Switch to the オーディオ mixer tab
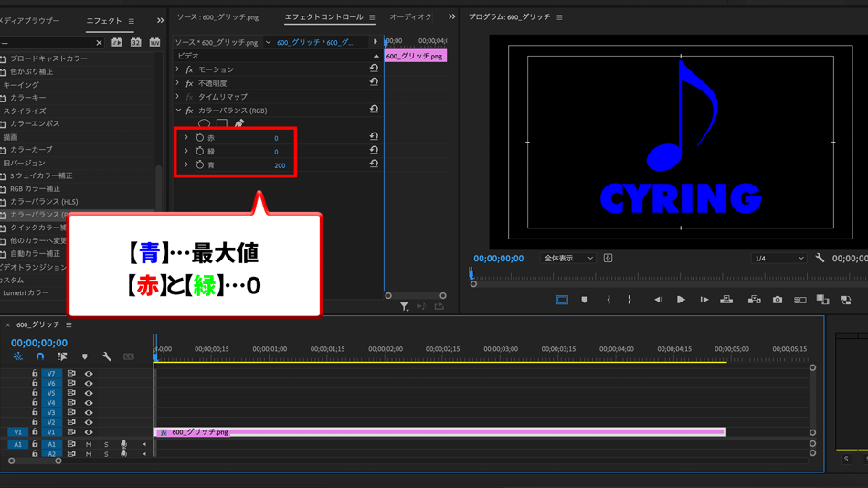The height and width of the screenshot is (488, 868). point(410,17)
